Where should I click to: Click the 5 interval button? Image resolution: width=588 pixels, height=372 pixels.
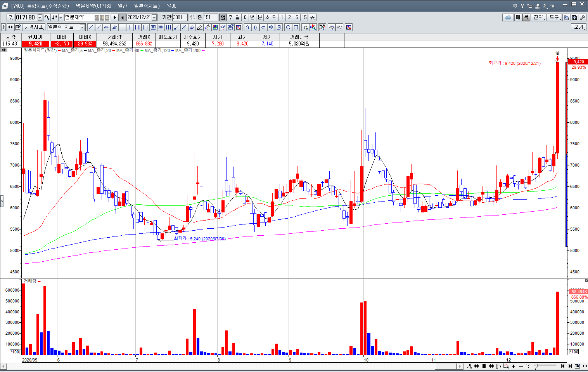(x=297, y=17)
